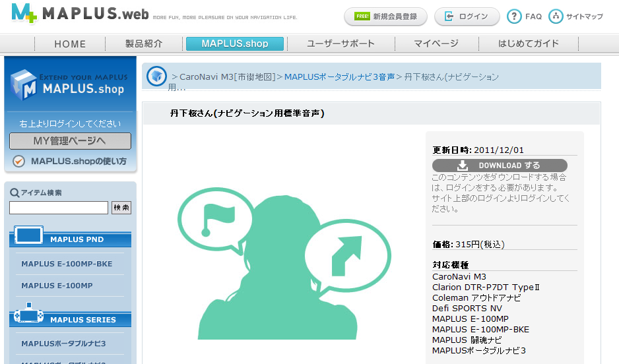Screen dimensions: 619x364
Task: Open the HOME menu tab
Action: [x=70, y=44]
